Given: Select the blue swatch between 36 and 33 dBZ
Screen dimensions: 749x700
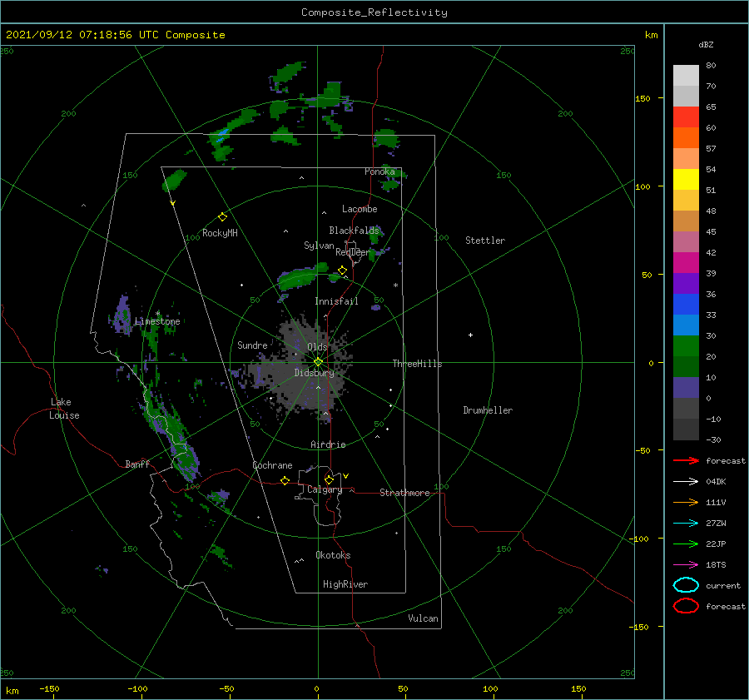Looking at the screenshot, I should tap(686, 305).
